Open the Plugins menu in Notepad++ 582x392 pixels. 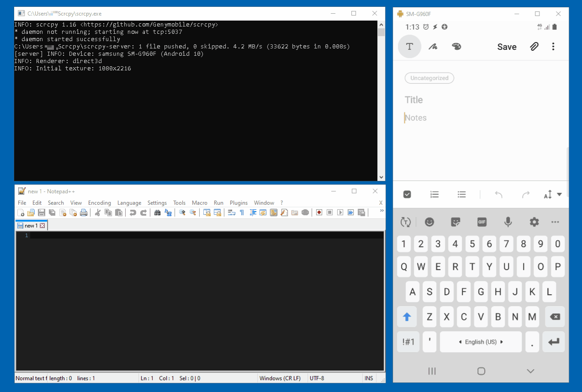point(238,203)
